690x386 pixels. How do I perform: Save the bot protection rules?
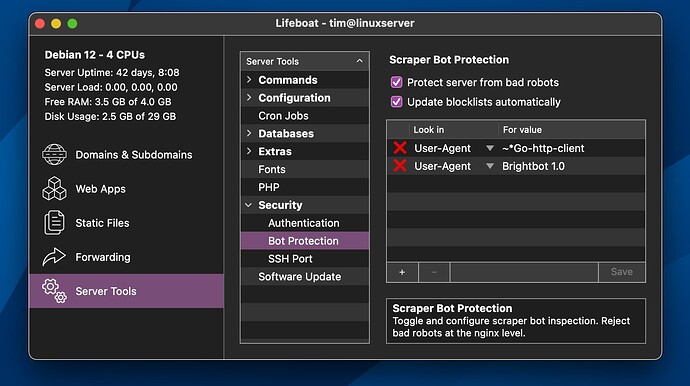(x=621, y=272)
